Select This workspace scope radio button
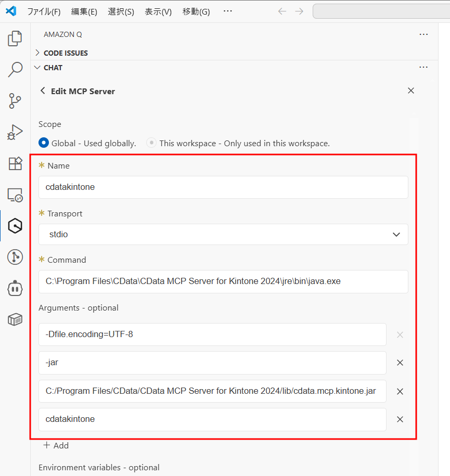Image resolution: width=450 pixels, height=476 pixels. (x=151, y=143)
